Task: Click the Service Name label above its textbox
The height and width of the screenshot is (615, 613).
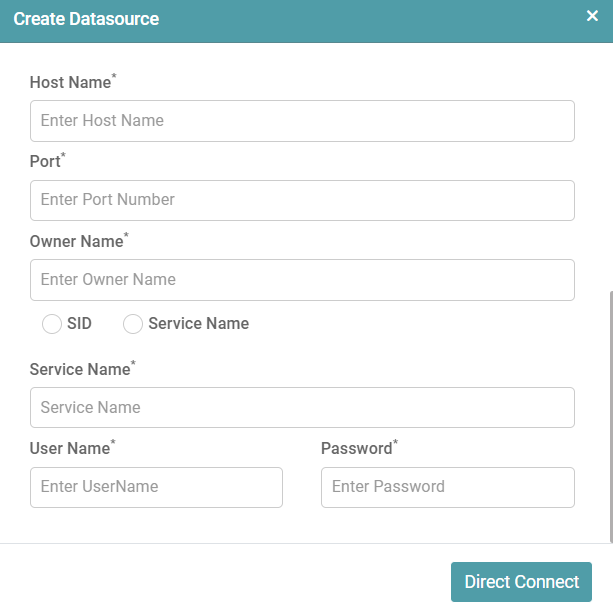Action: point(80,369)
